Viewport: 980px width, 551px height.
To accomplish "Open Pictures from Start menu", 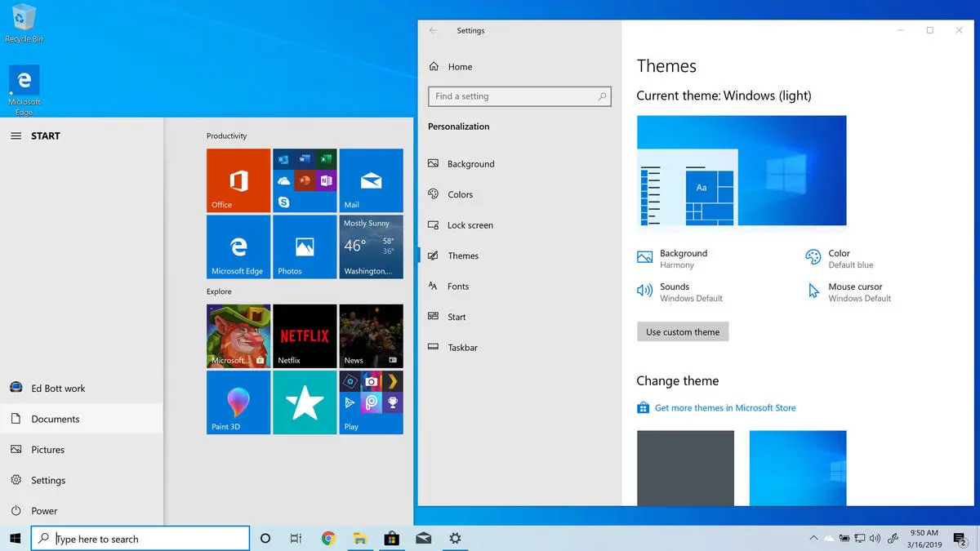I will pos(82,449).
